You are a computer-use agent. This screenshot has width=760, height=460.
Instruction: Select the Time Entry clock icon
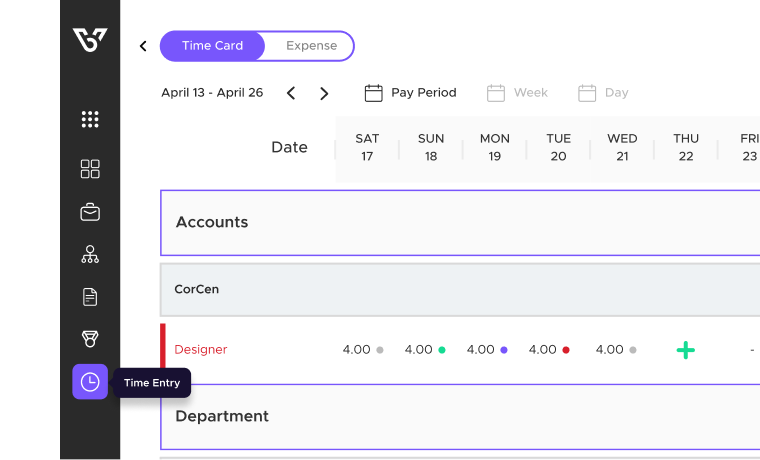pos(90,382)
